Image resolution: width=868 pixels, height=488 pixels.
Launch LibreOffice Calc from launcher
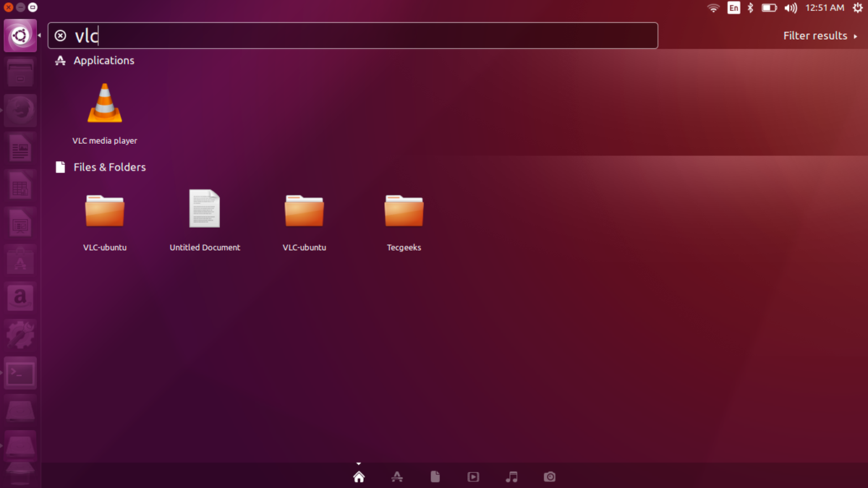coord(20,186)
